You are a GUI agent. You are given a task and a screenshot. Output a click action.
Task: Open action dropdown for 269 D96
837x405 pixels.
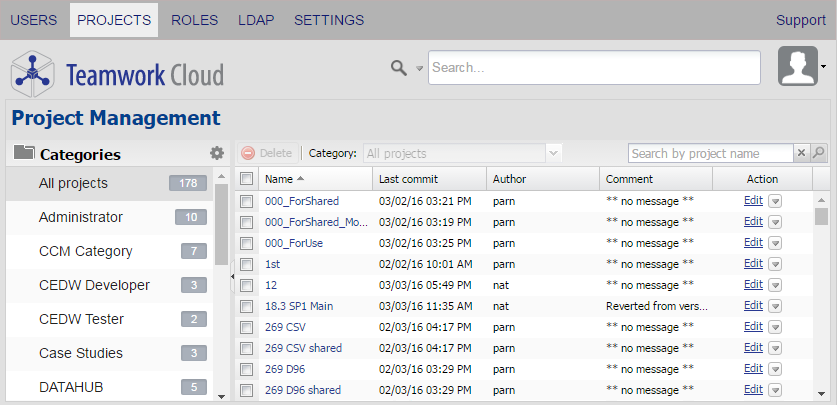(x=775, y=369)
